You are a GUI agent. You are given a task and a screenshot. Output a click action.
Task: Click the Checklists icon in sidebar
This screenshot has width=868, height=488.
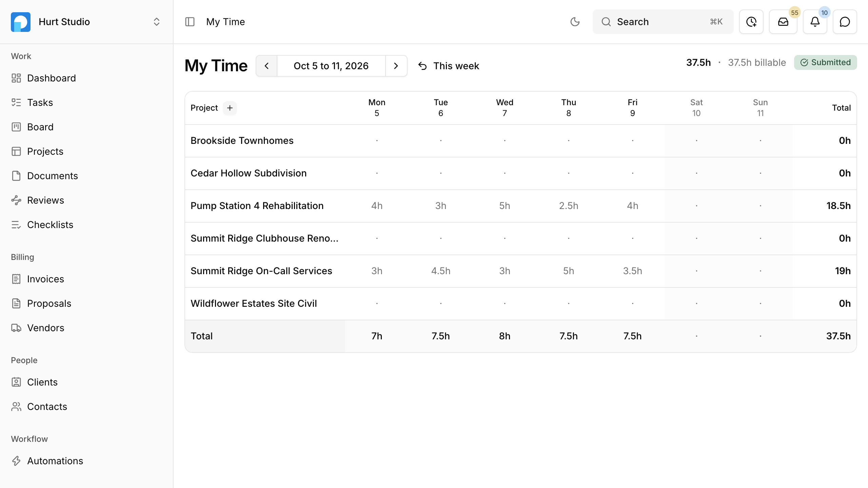(16, 225)
